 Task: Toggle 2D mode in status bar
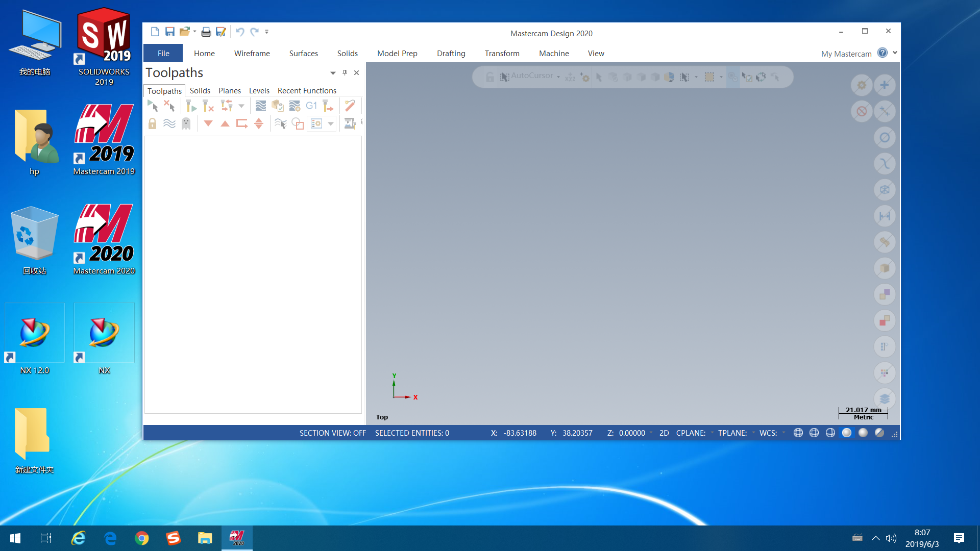(x=664, y=433)
